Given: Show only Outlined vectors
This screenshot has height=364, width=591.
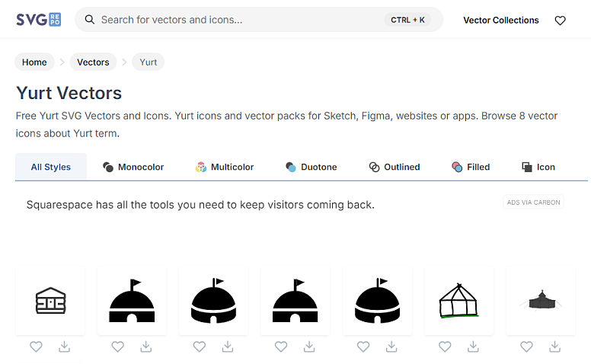Looking at the screenshot, I should pyautogui.click(x=395, y=167).
